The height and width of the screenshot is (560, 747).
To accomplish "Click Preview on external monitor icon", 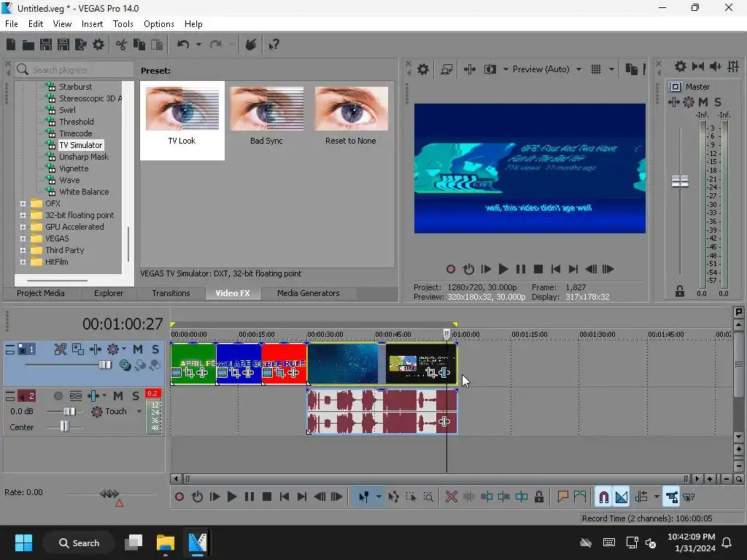I will coord(446,69).
